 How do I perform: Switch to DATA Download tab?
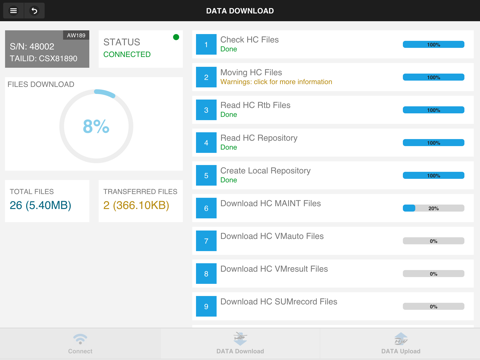point(240,344)
